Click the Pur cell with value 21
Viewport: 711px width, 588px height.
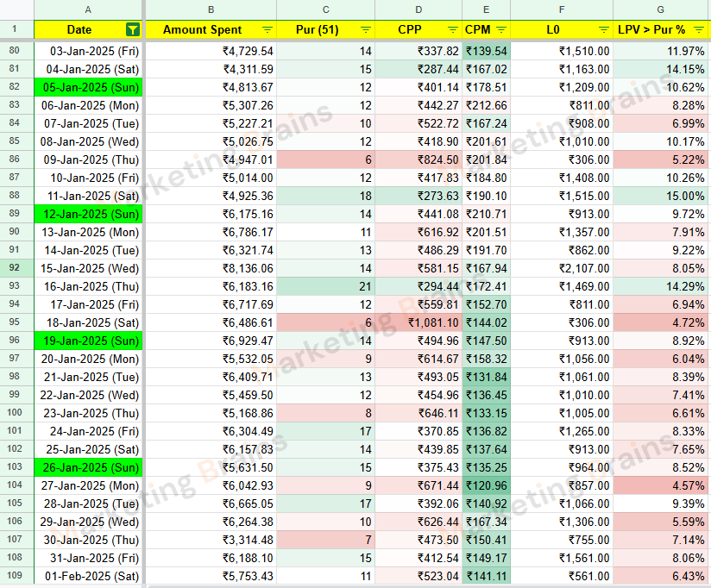point(327,286)
